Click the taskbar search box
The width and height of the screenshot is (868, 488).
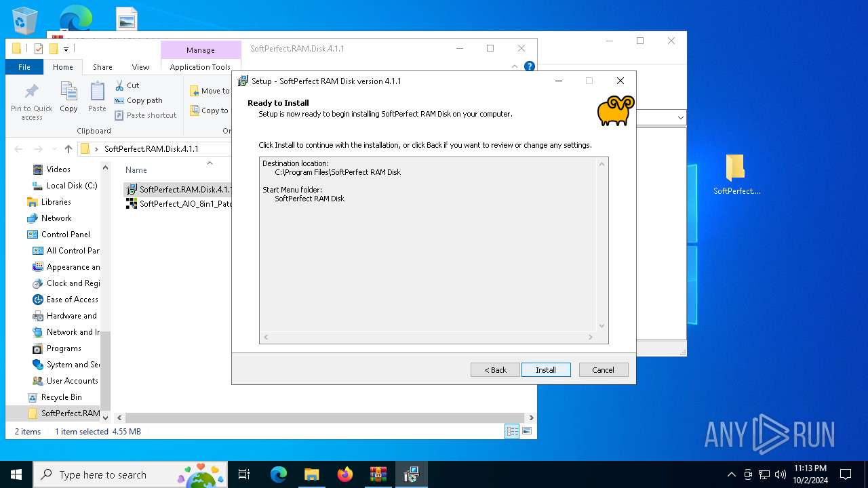pos(131,474)
